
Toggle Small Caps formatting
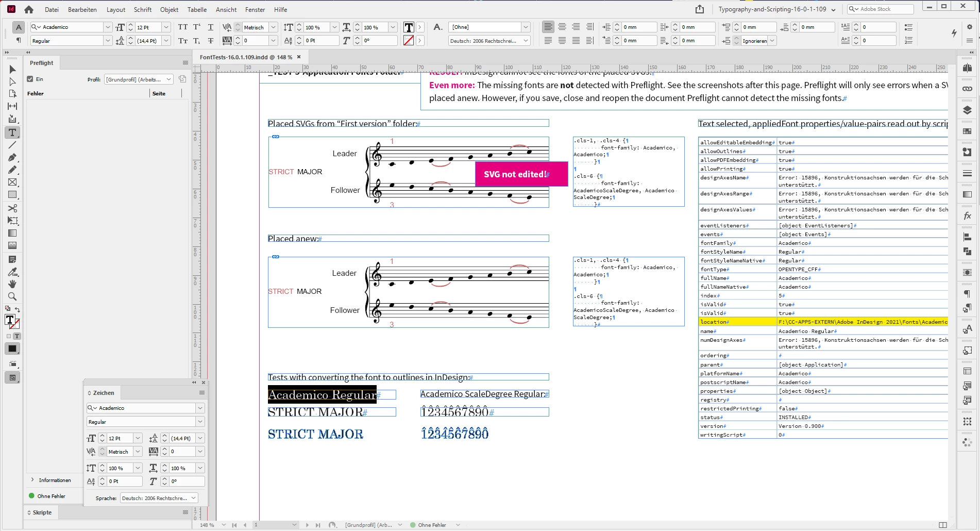[x=183, y=41]
